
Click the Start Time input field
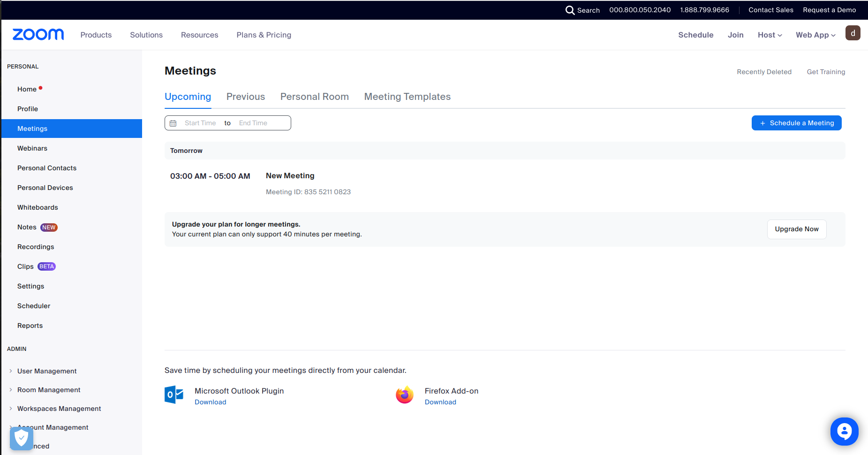click(200, 123)
